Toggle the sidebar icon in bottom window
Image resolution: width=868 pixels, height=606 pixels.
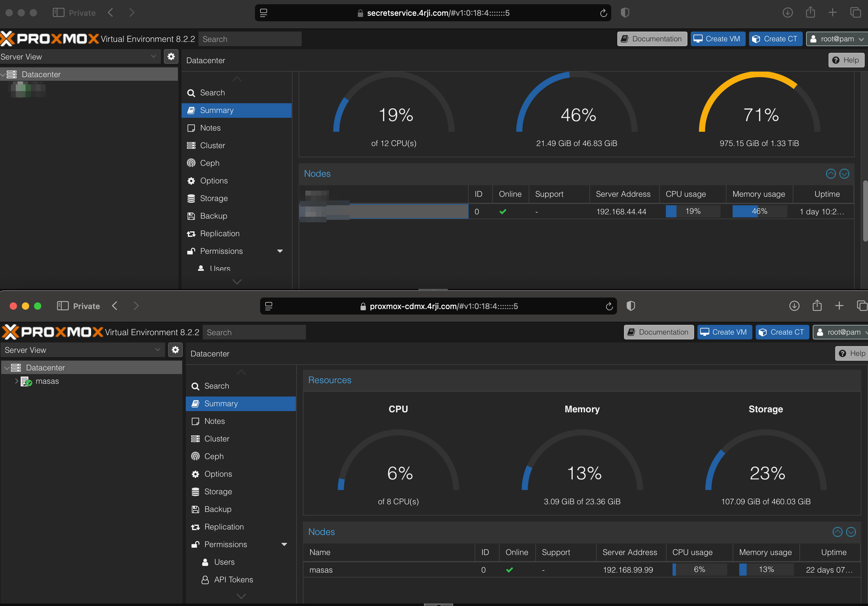point(63,306)
